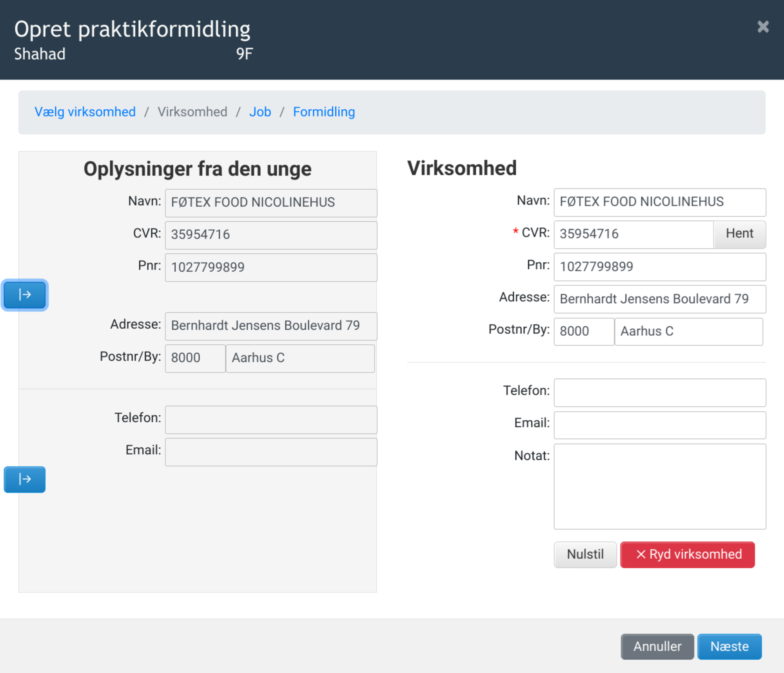Screen dimensions: 784x673
Task: Click the Annuller button
Action: 657,646
